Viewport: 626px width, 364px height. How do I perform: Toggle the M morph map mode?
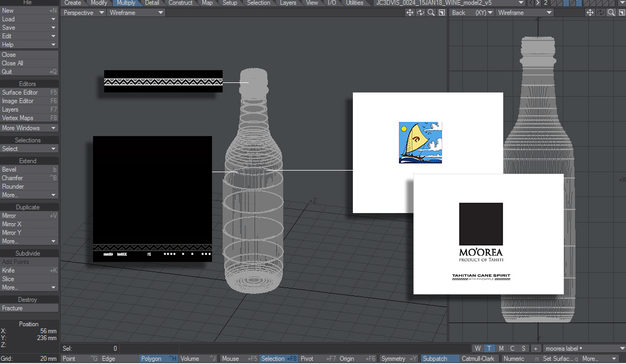click(x=501, y=349)
